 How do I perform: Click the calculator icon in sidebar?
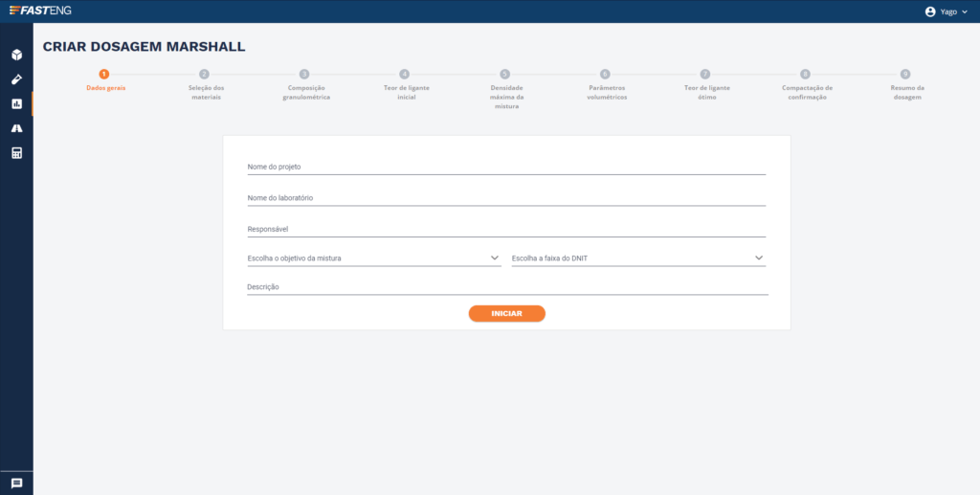click(x=16, y=153)
